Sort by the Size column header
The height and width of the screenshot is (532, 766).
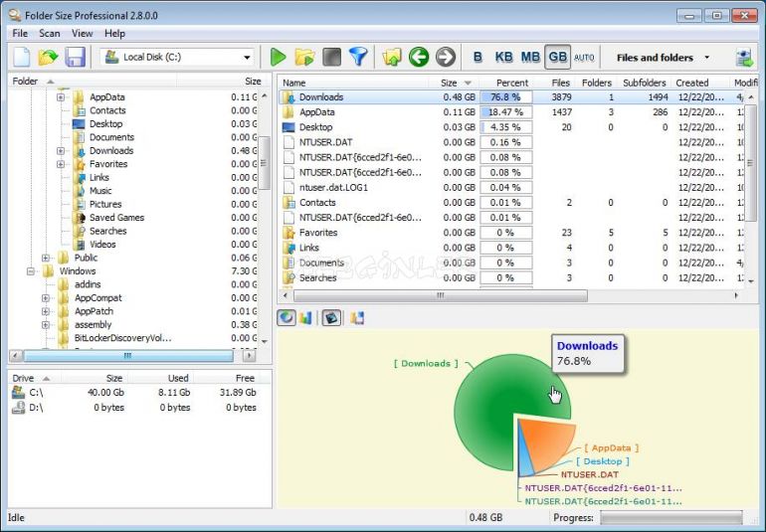pos(454,83)
